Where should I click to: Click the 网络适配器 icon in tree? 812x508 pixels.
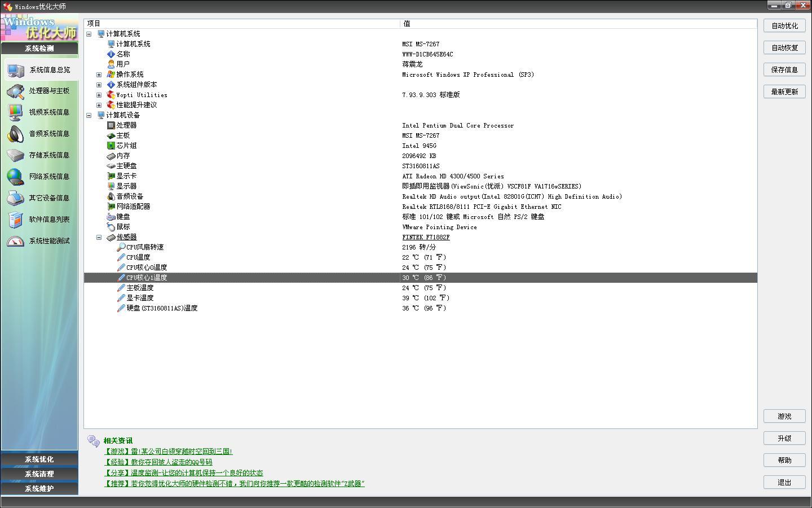click(111, 207)
